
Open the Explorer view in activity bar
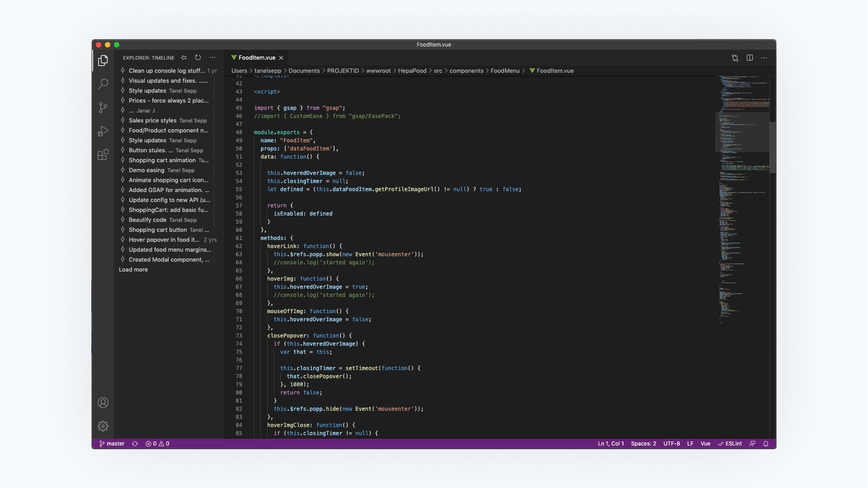[x=103, y=60]
